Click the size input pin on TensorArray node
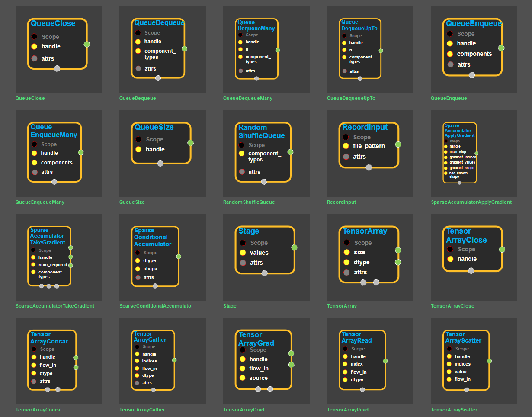The width and height of the screenshot is (532, 417). coord(346,252)
